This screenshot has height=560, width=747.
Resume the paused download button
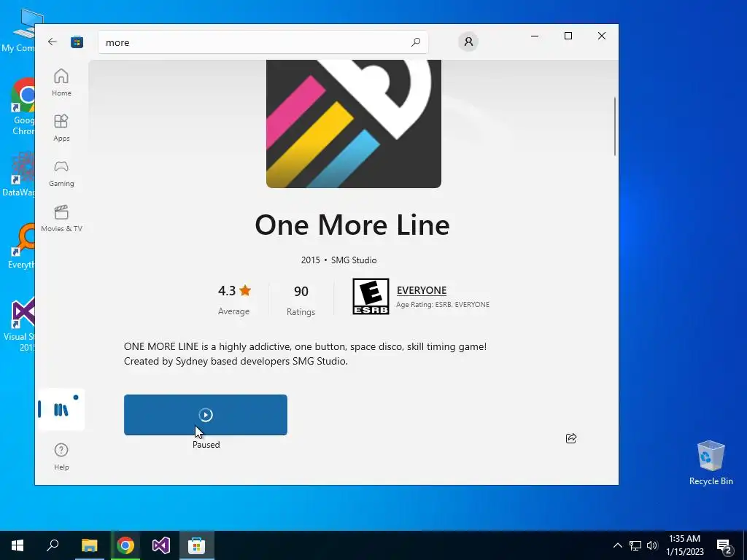[x=205, y=415]
